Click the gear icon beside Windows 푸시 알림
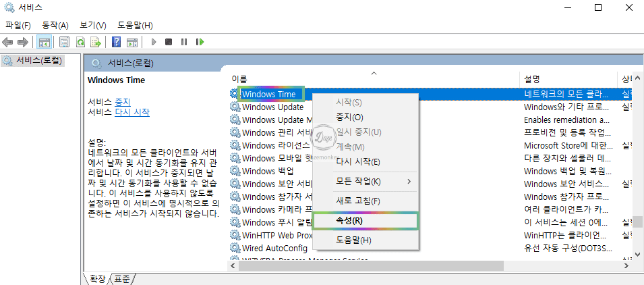 tap(235, 222)
